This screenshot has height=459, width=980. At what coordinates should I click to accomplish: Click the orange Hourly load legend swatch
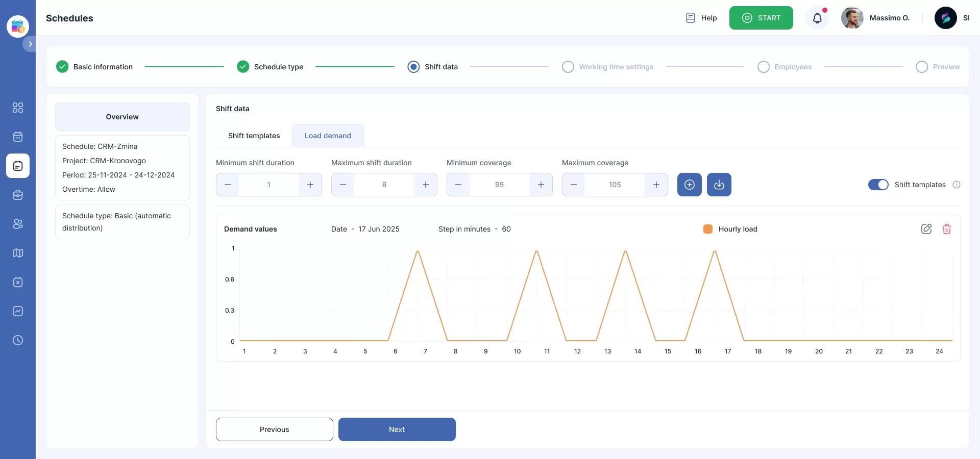[x=707, y=229]
